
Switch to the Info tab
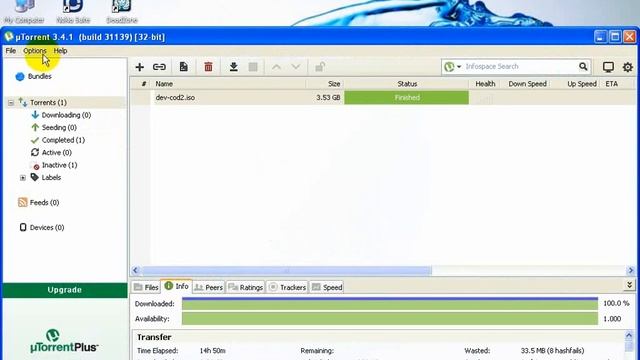(x=177, y=287)
